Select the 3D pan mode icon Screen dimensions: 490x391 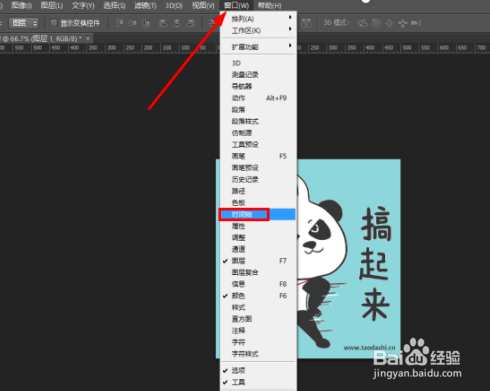click(x=389, y=23)
